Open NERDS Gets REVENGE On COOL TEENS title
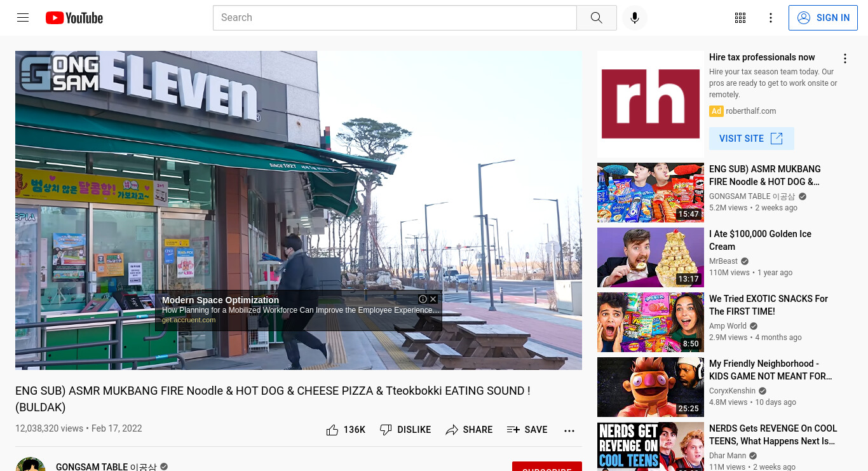 point(773,435)
